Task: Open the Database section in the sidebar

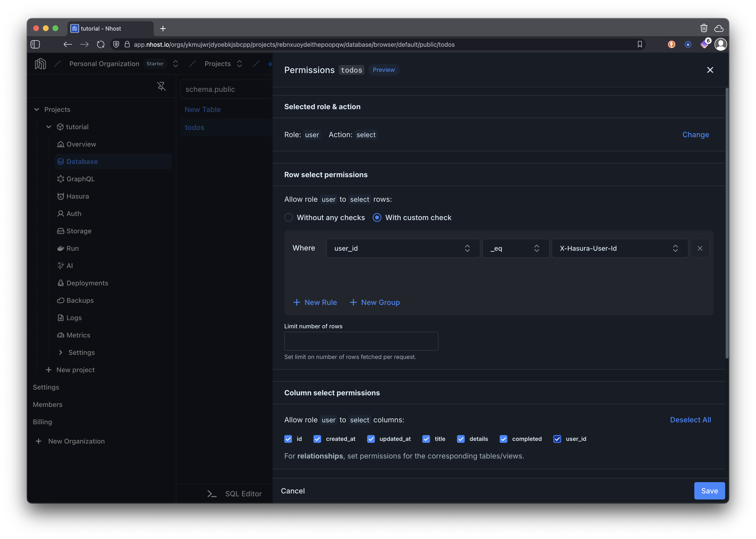Action: click(x=82, y=161)
